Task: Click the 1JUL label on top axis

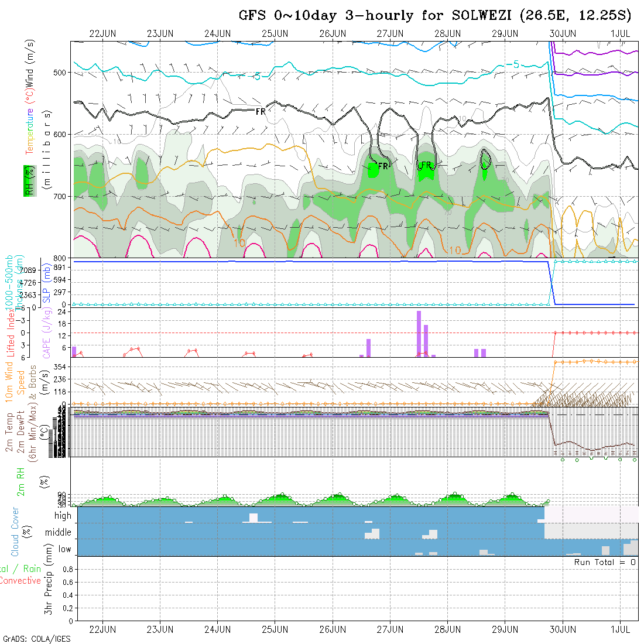Action: [x=620, y=33]
